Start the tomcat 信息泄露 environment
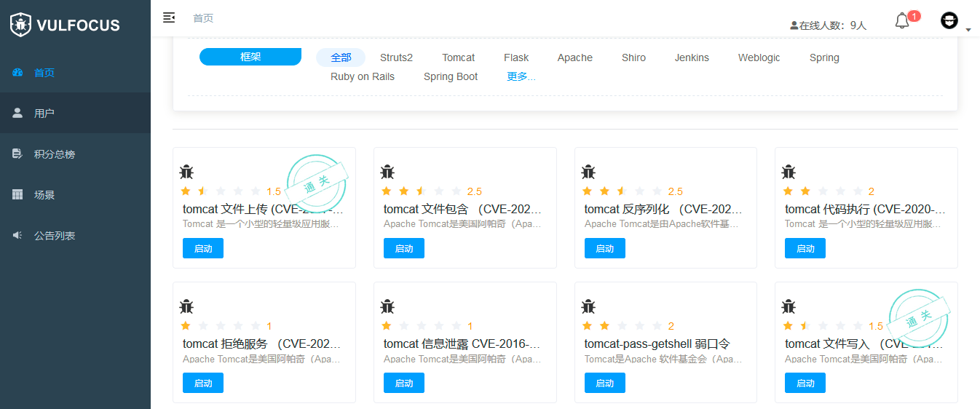 click(404, 383)
